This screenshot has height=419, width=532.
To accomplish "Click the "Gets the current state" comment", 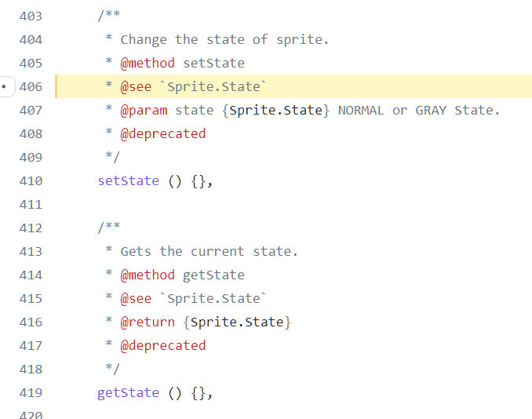I will tap(209, 251).
